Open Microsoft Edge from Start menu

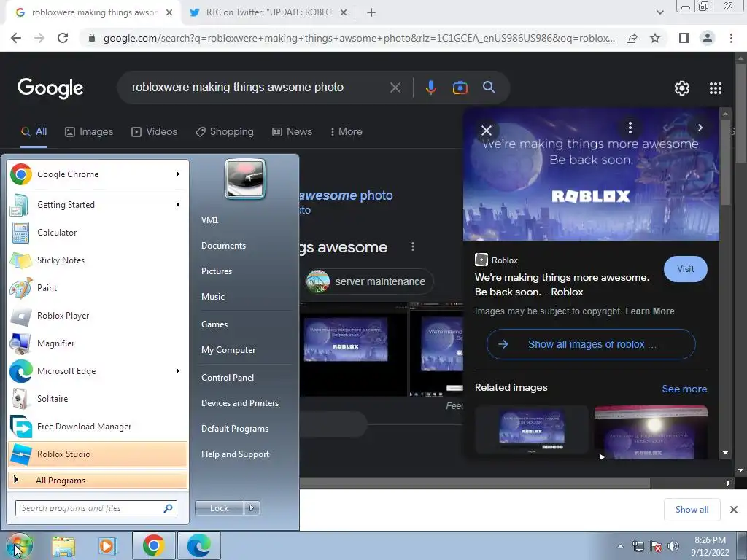(x=98, y=371)
